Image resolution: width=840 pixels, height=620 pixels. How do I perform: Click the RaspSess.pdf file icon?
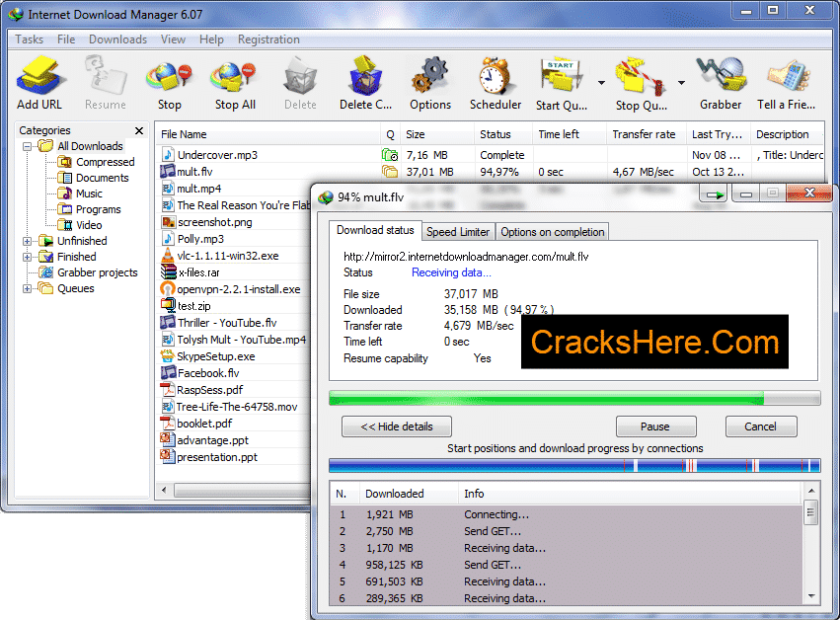168,390
